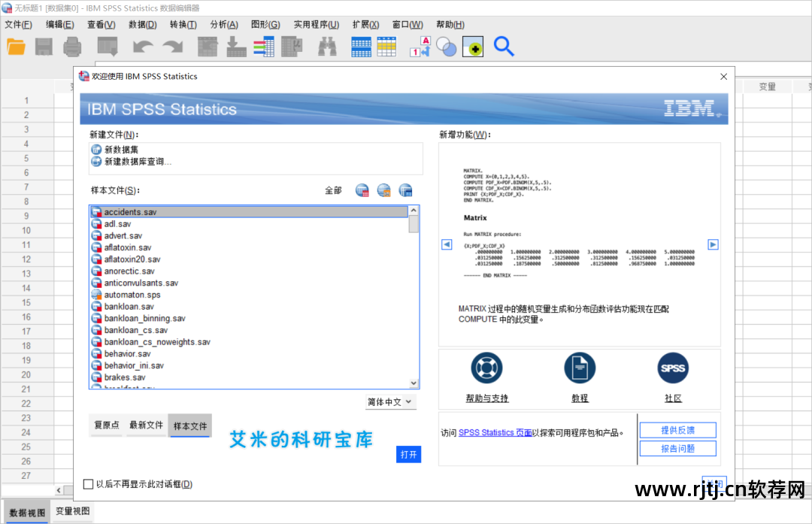Screen dimensions: 812x524
Task: Click the blue data grid toolbar icon
Action: (x=361, y=47)
